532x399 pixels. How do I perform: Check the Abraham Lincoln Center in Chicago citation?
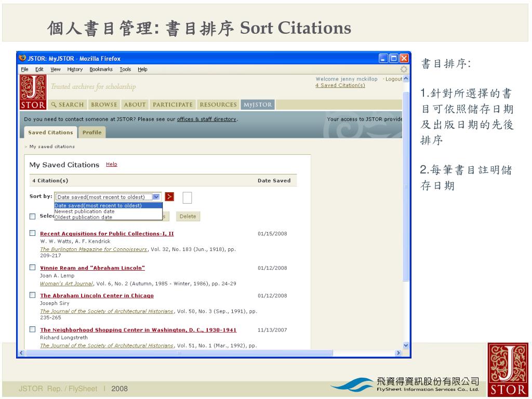pos(33,295)
